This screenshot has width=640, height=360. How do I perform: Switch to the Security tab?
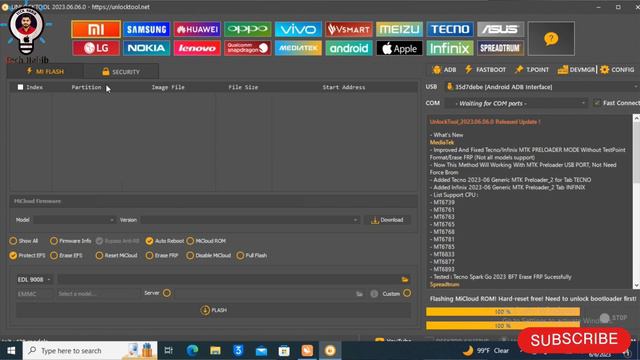pos(121,72)
